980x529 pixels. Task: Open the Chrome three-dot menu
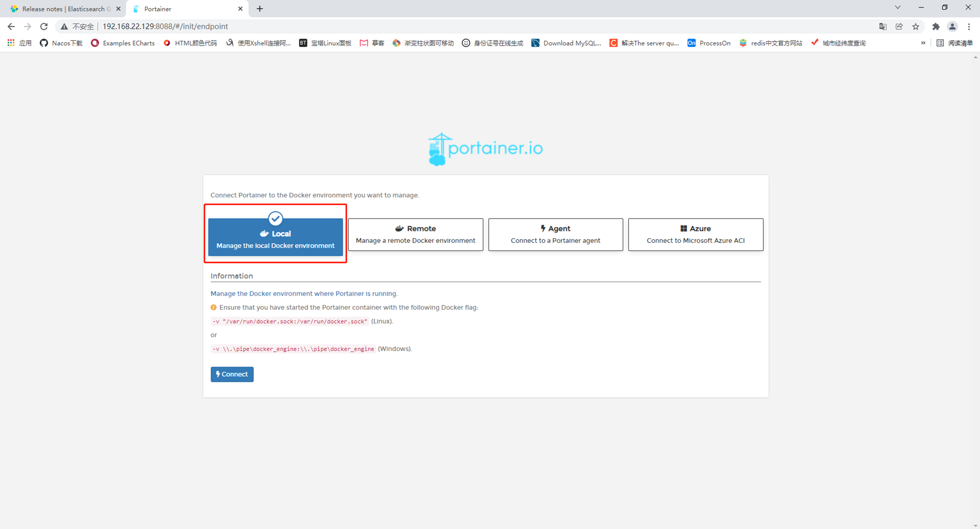pos(969,26)
